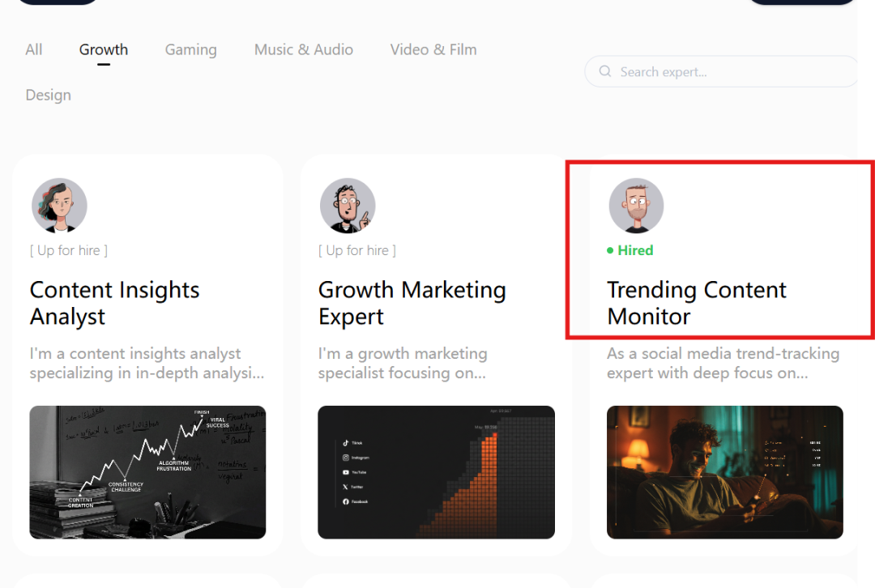Viewport: 875px width, 588px height.
Task: Click the Trending Content Monitor avatar
Action: click(x=636, y=205)
